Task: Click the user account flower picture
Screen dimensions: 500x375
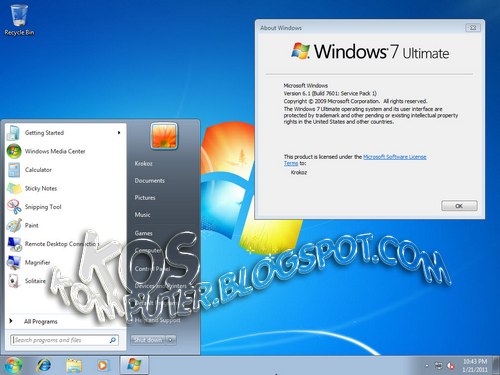Action: click(x=164, y=135)
